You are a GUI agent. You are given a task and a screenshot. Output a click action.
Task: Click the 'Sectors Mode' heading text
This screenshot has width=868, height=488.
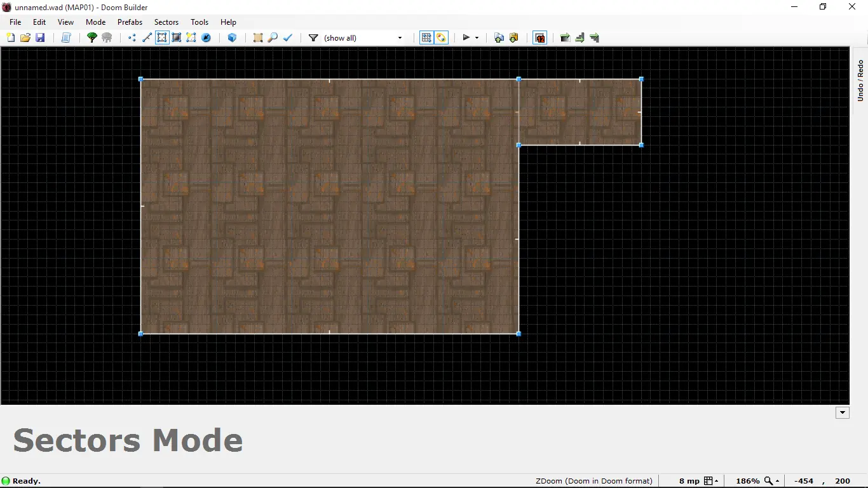(128, 440)
